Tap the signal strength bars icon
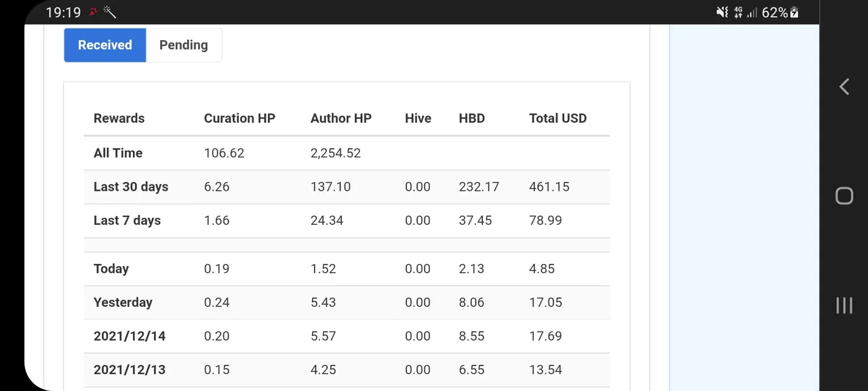Viewport: 868px width, 391px height. [x=752, y=12]
